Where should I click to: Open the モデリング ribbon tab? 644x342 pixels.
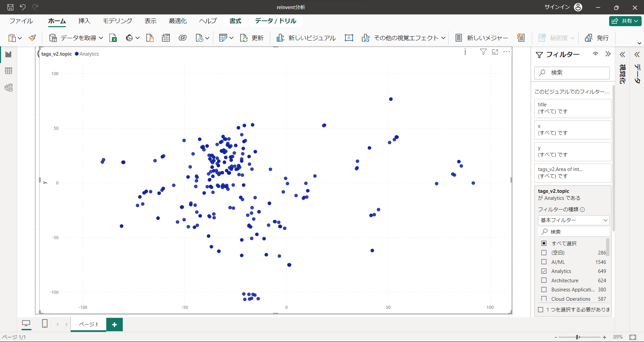(117, 21)
